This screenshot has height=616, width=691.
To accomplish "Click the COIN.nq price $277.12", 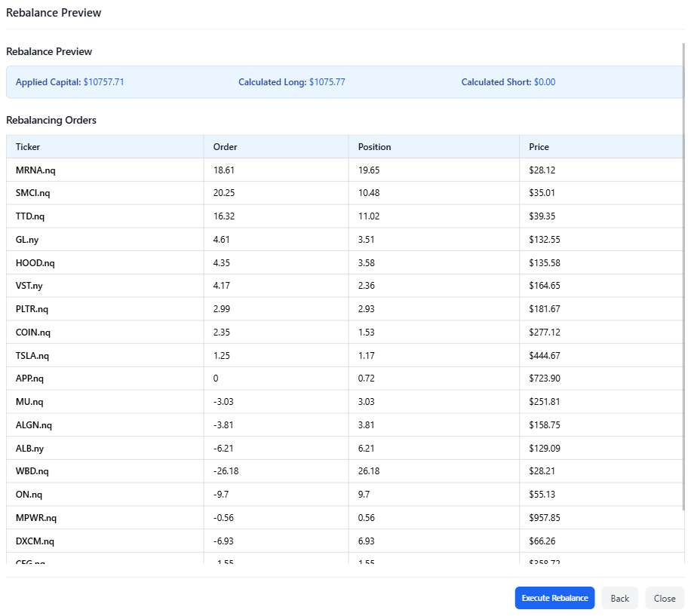I will (x=544, y=333).
